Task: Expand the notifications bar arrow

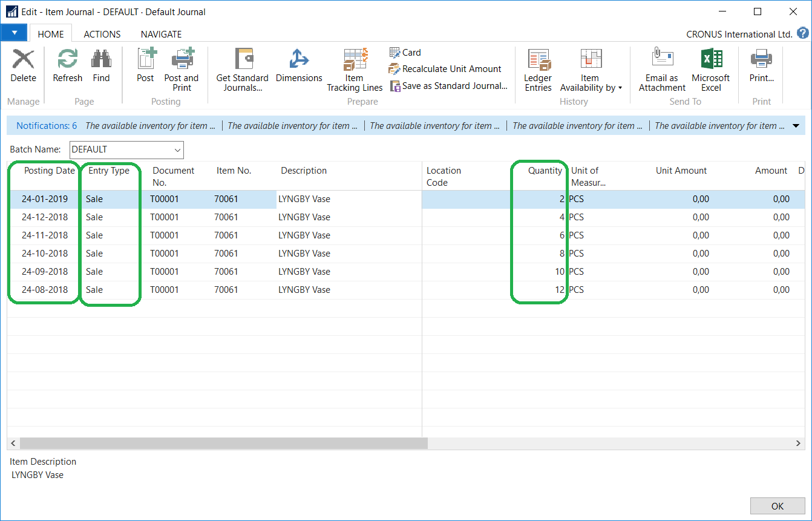Action: pyautogui.click(x=796, y=126)
